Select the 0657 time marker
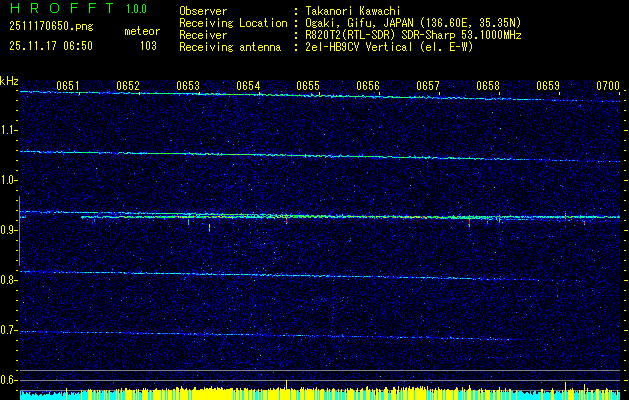Image resolution: width=629 pixels, height=400 pixels. pos(428,86)
